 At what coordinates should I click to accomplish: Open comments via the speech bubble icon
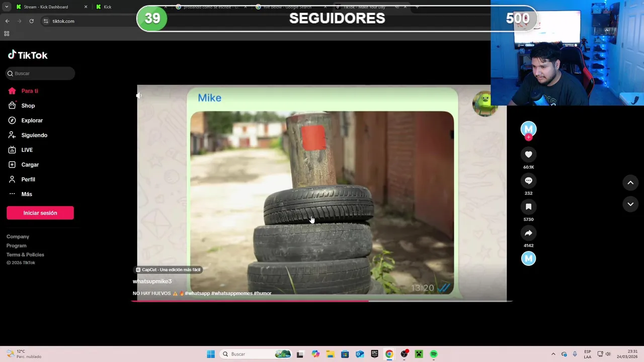[x=528, y=181]
